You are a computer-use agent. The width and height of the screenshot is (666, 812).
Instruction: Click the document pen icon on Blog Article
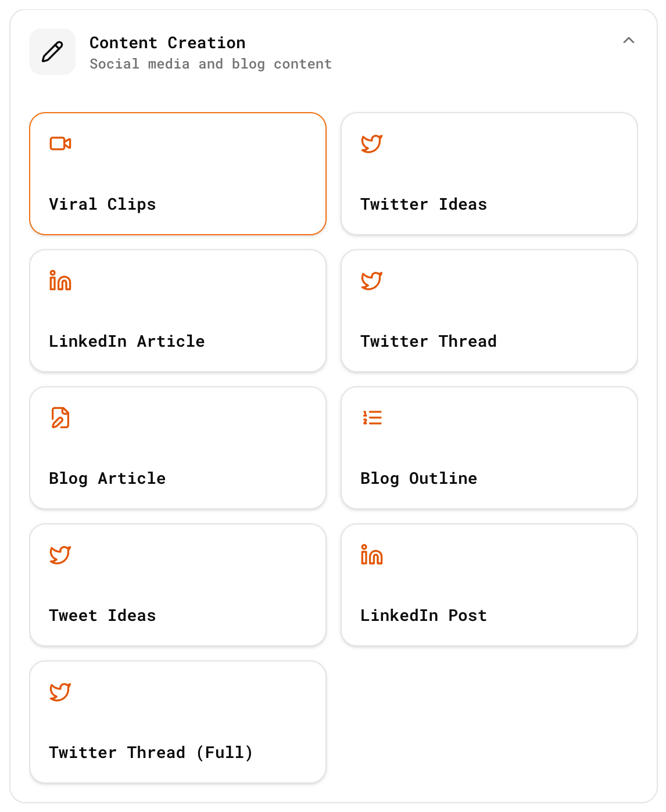coord(60,417)
